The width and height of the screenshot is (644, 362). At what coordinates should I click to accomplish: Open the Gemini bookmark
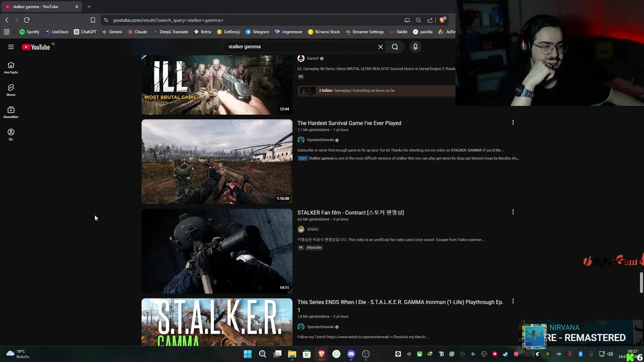[112, 32]
